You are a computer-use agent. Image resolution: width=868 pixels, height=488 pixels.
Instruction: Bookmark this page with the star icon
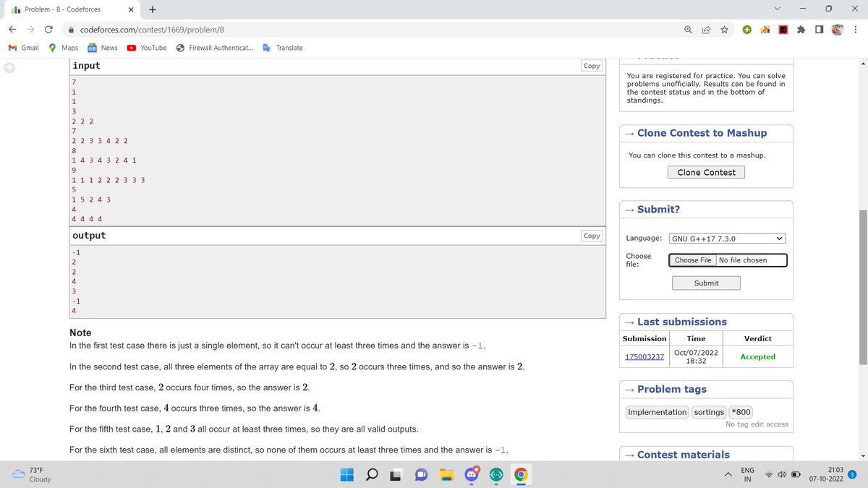[724, 30]
